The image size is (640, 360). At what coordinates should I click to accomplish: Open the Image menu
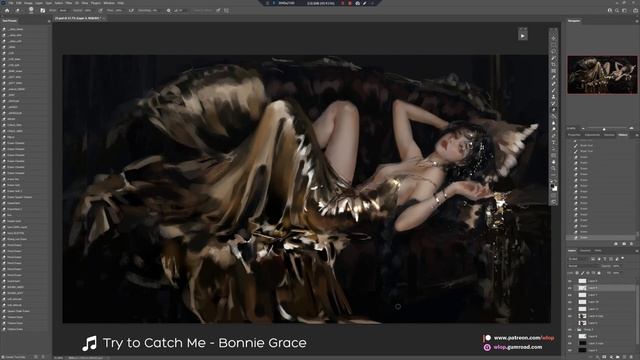click(x=29, y=3)
